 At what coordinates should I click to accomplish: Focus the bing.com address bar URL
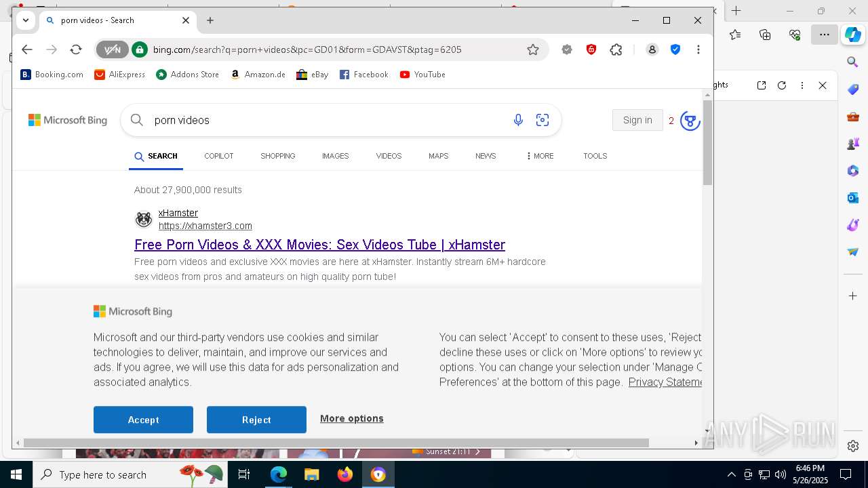(x=307, y=49)
